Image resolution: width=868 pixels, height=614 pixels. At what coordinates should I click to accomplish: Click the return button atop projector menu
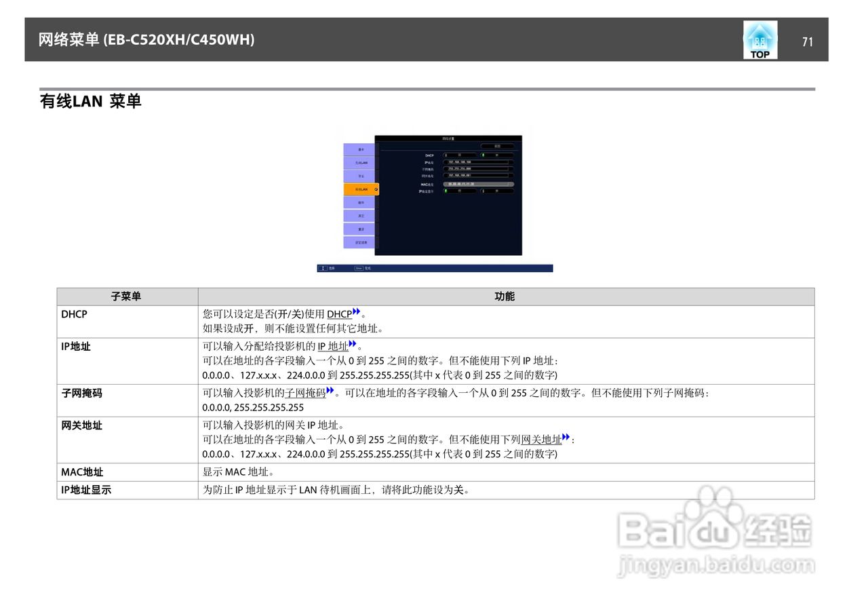pyautogui.click(x=497, y=146)
